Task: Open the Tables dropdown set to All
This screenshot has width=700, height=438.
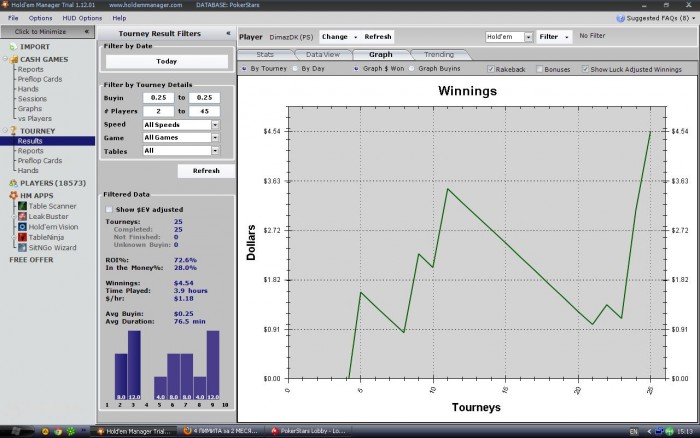Action: 181,151
